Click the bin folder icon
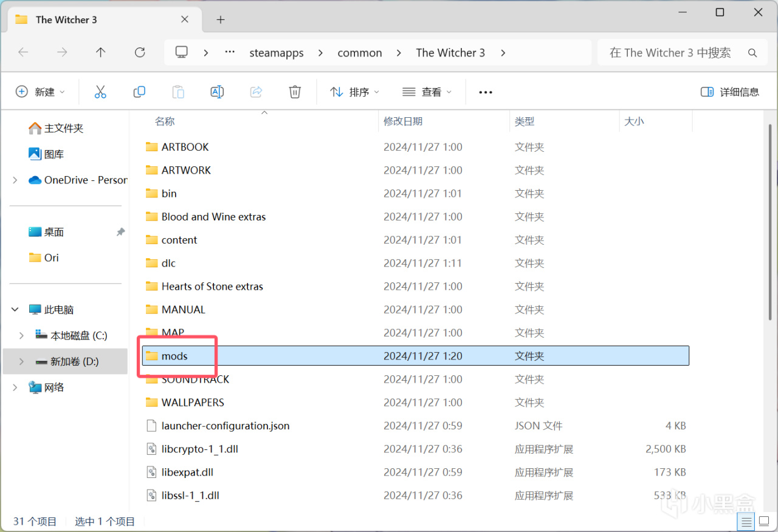Image resolution: width=778 pixels, height=532 pixels. 152,193
